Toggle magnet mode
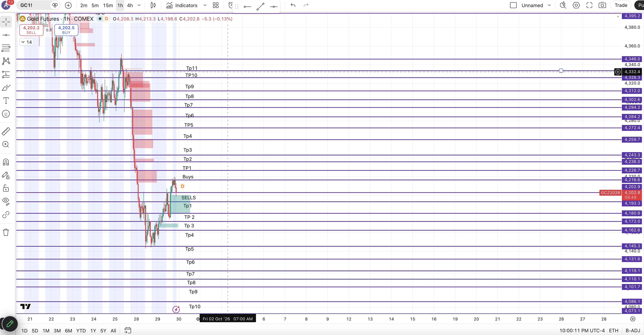 pos(6,162)
